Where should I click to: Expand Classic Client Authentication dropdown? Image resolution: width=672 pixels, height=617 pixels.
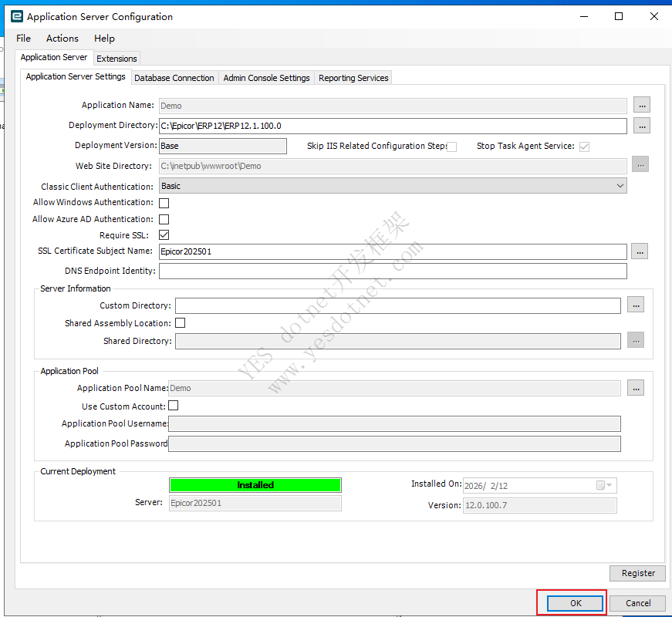coord(620,186)
